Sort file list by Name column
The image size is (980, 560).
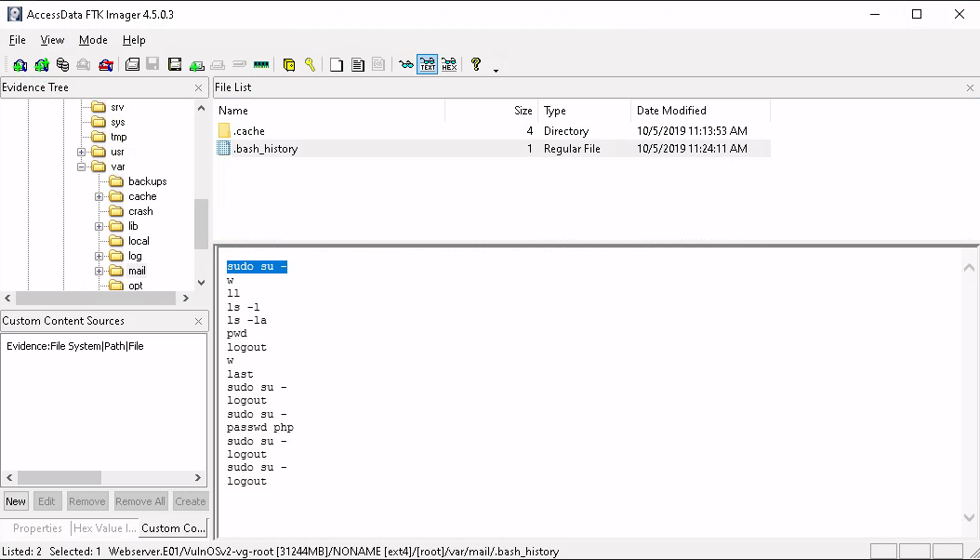(330, 111)
